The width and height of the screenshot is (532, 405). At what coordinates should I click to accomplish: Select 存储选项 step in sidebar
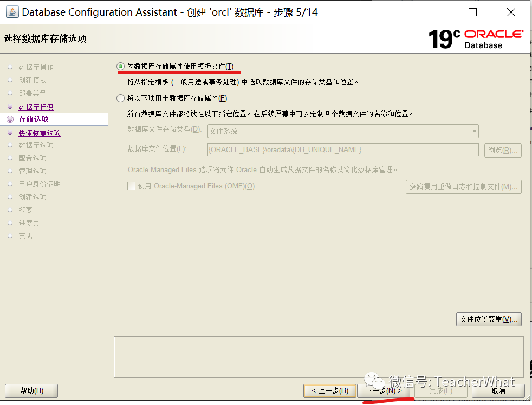point(34,119)
